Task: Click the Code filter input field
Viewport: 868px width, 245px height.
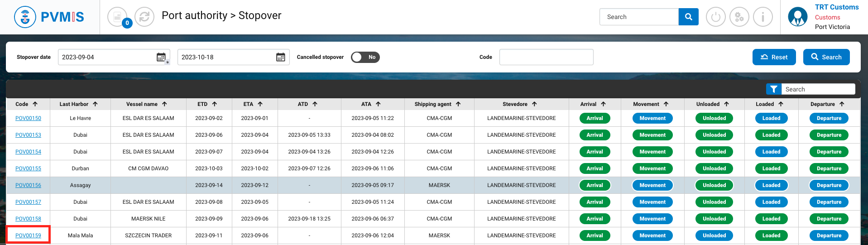Action: pyautogui.click(x=546, y=57)
